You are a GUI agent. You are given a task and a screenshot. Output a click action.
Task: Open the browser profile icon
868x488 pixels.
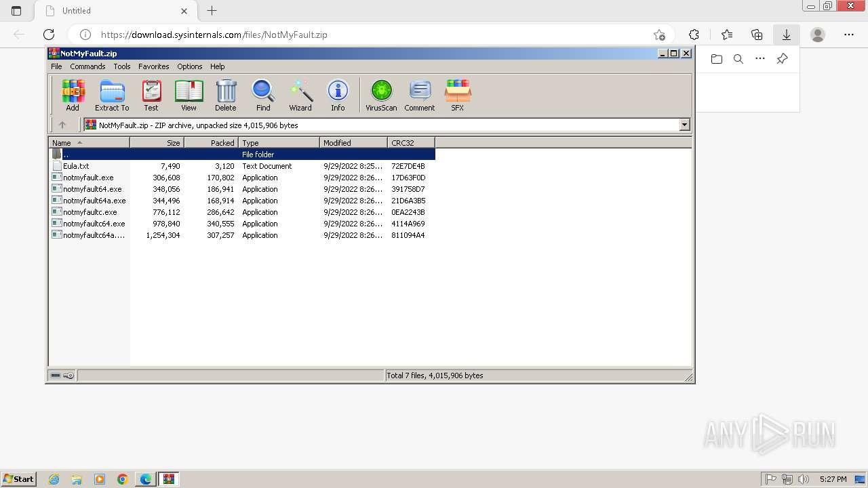[818, 35]
